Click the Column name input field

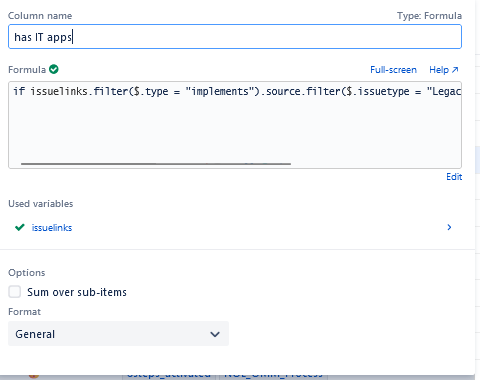[x=235, y=37]
